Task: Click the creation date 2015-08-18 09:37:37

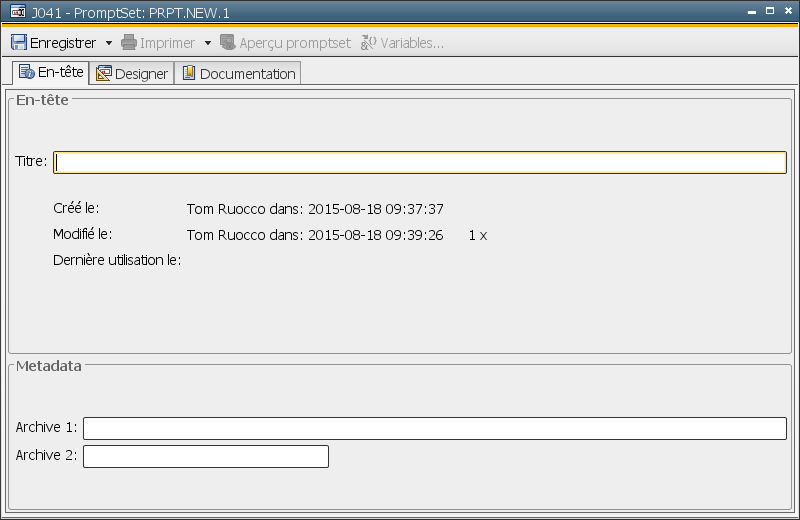Action: pos(376,209)
